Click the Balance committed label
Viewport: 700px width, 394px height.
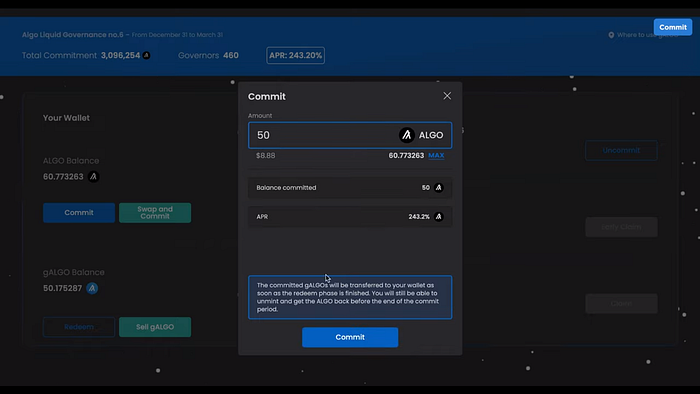coord(286,188)
